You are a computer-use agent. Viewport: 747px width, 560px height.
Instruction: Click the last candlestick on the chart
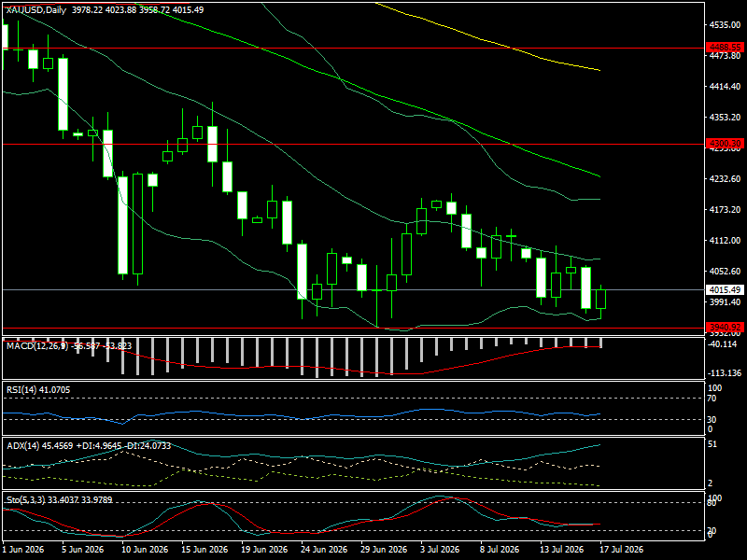pyautogui.click(x=600, y=299)
